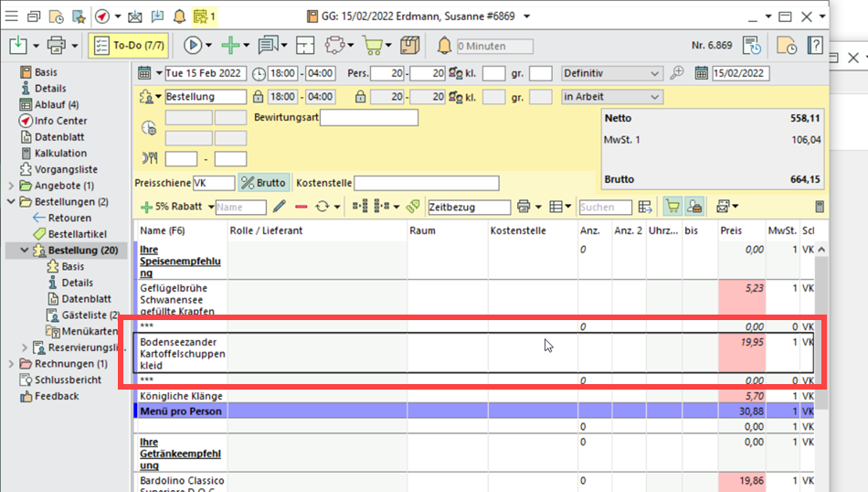This screenshot has height=492, width=868.
Task: Select Schlussbericht in the sidebar
Action: [67, 380]
